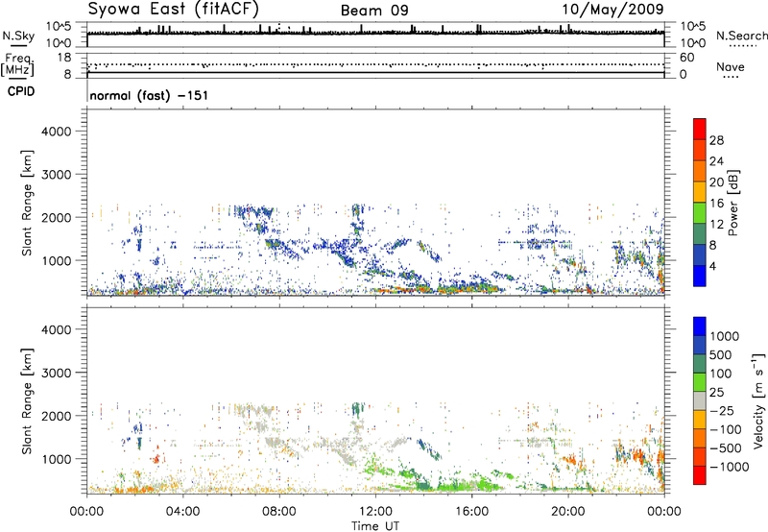Click the 'Beam 09' label
The image size is (768, 532).
(374, 11)
